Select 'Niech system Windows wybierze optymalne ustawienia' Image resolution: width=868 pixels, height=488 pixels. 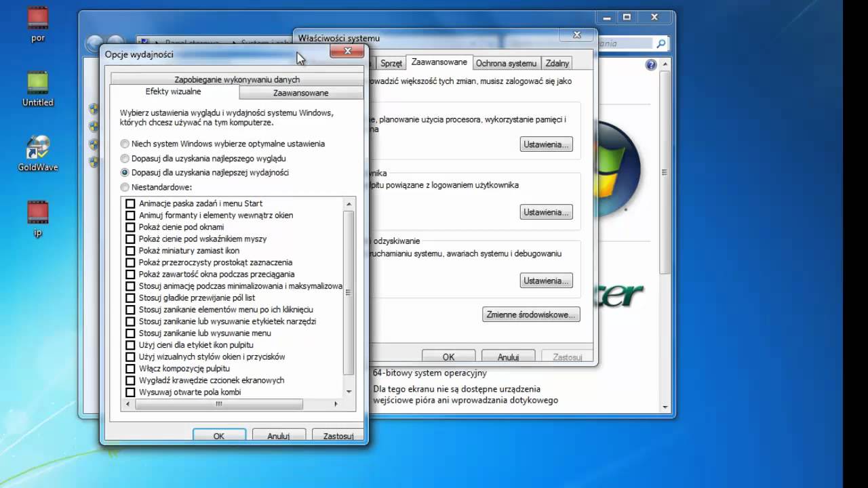pyautogui.click(x=125, y=144)
